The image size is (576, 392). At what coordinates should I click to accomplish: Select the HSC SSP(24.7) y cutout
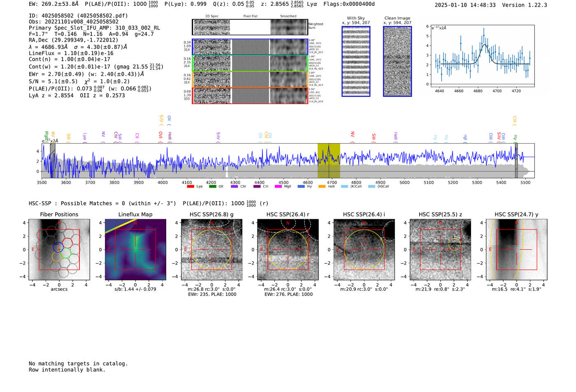pyautogui.click(x=516, y=250)
